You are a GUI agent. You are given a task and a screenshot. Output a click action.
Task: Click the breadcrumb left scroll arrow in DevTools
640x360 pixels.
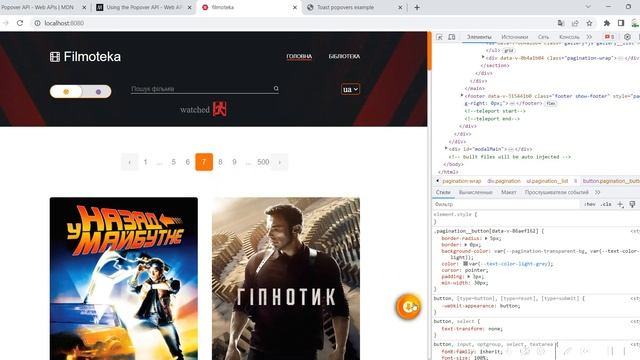pos(438,181)
